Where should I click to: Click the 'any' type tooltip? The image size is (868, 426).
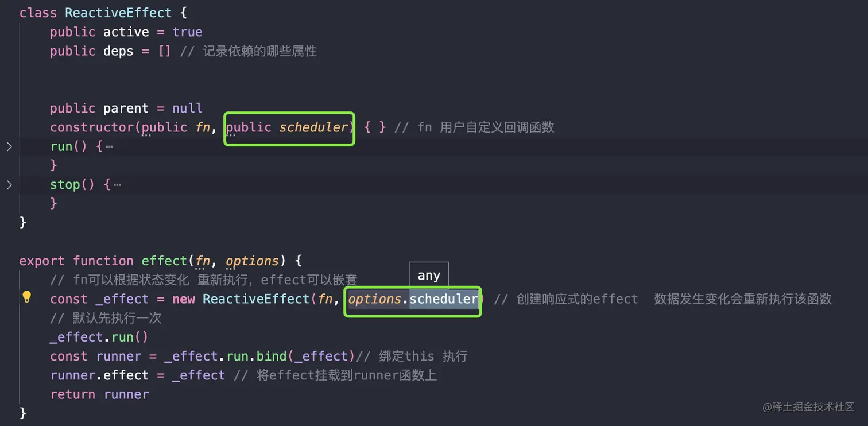429,276
